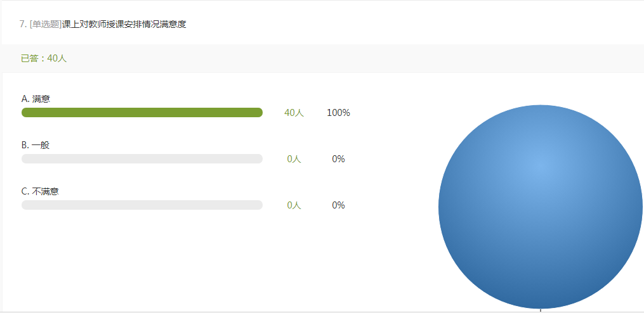Click the question title 课上对教师授课安排情况满意度

[x=124, y=24]
